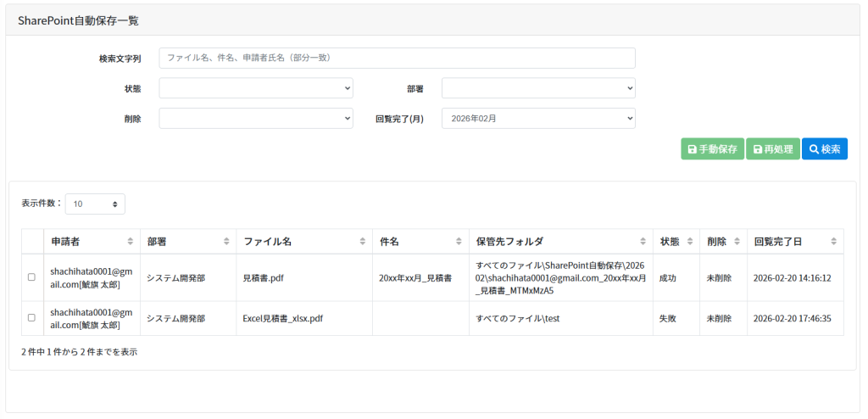Screen dimensions: 868x419
Task: Click the 再処理 button
Action: pos(772,149)
